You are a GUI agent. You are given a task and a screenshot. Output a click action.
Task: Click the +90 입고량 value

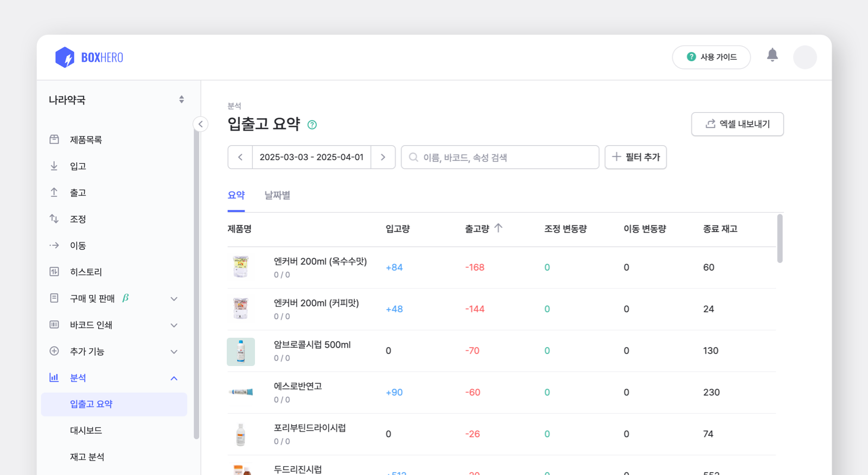[394, 393]
